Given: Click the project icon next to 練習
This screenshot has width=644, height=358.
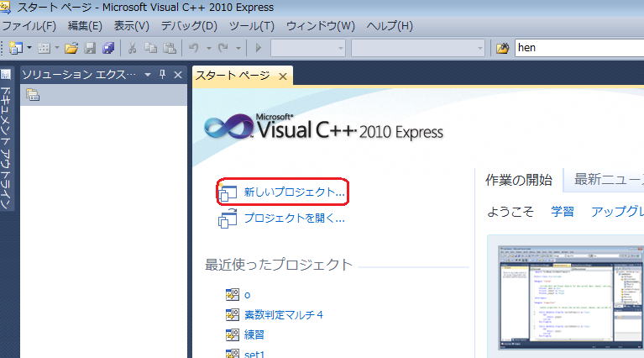Looking at the screenshot, I should (x=233, y=334).
